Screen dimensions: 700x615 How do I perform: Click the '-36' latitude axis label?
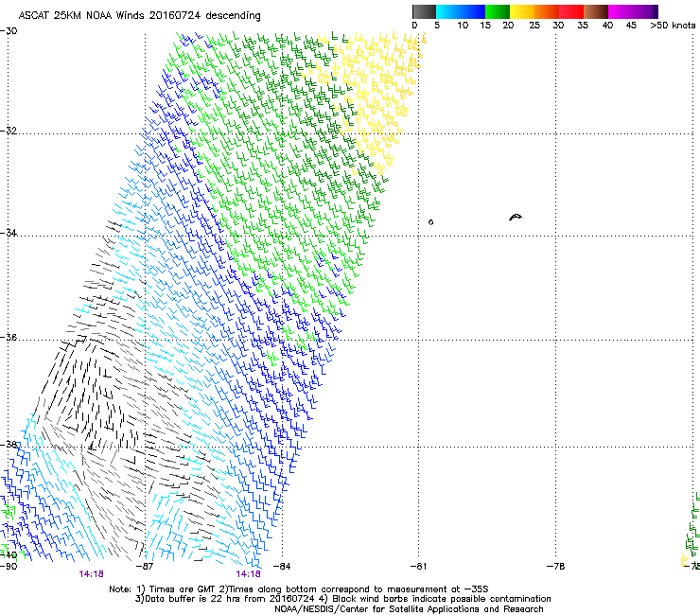point(9,337)
